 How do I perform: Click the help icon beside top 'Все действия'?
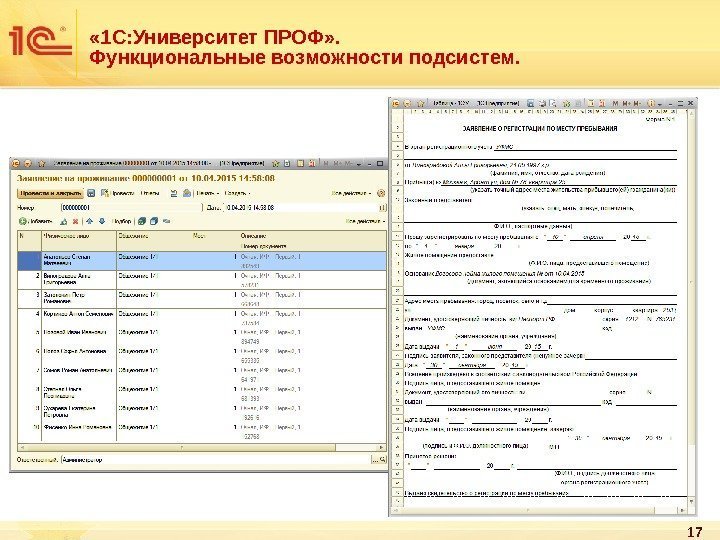tap(381, 193)
